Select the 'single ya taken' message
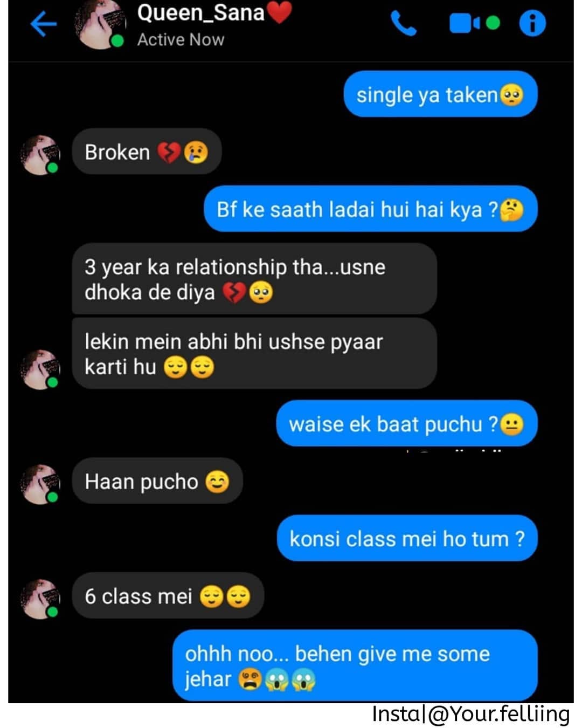The height and width of the screenshot is (728, 582). [x=440, y=94]
